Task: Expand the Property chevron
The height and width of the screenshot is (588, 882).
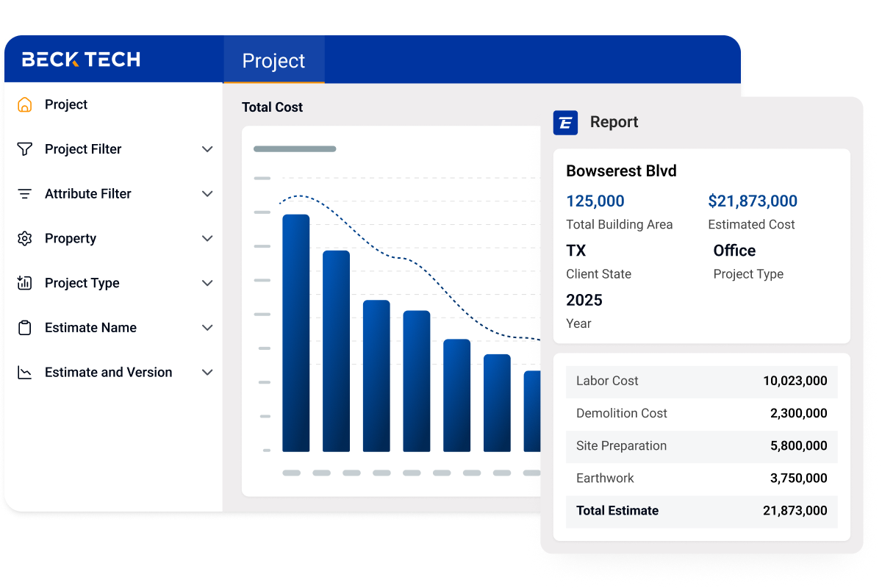Action: coord(207,238)
